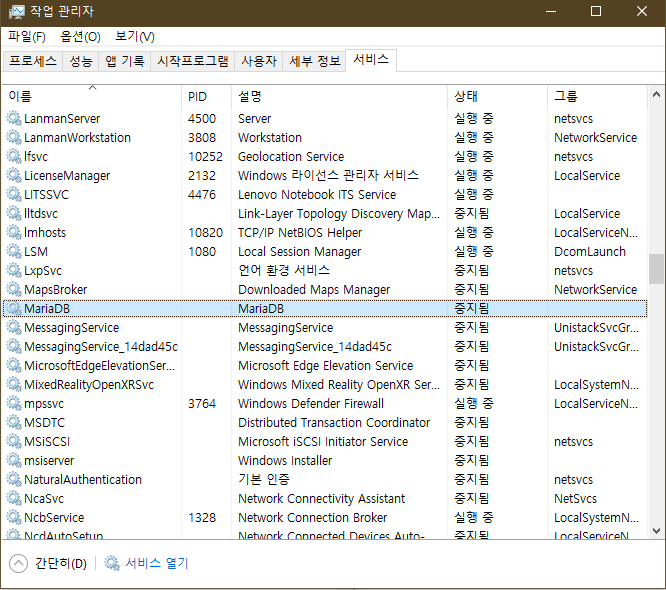Viewport: 666px width, 590px height.
Task: Click the Task Manager title bar icon
Action: (17, 11)
